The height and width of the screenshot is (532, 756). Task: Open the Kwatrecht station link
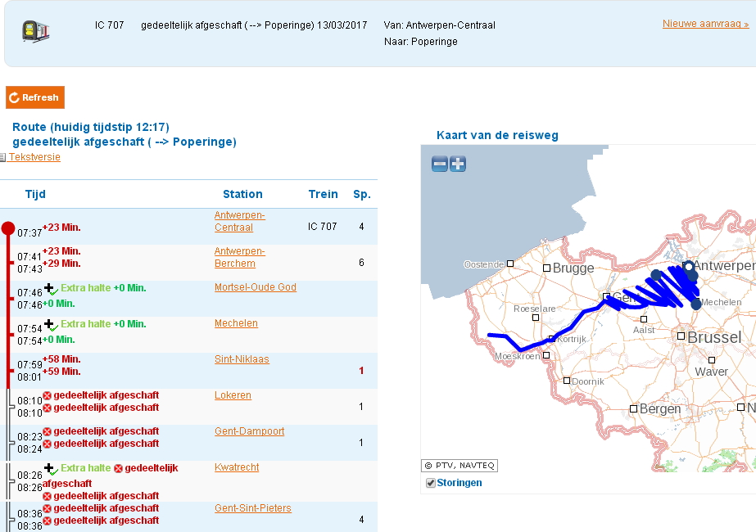237,467
